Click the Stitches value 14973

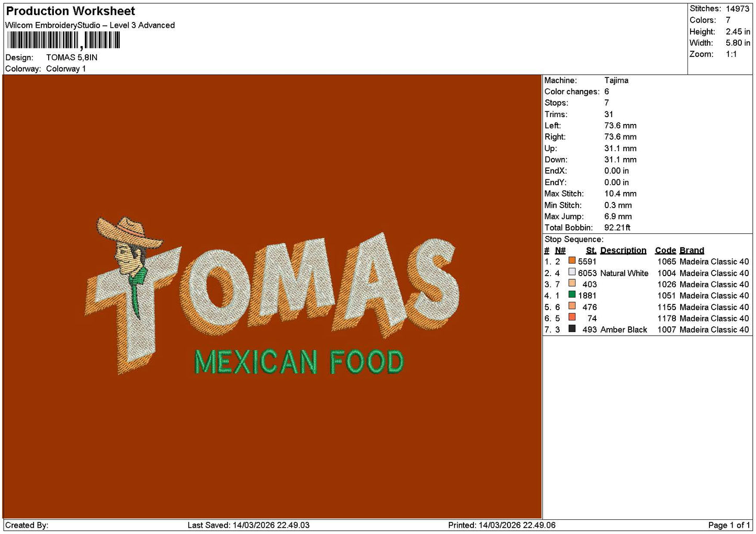[x=737, y=8]
